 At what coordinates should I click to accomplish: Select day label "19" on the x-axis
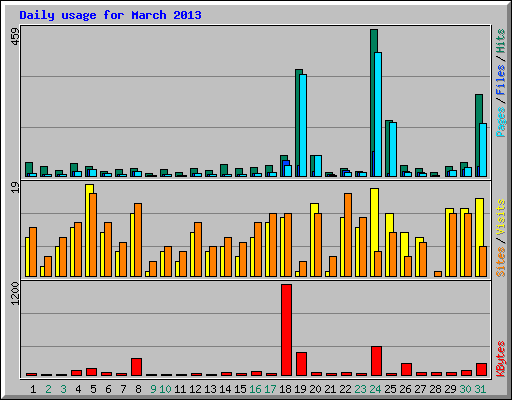pos(300,389)
